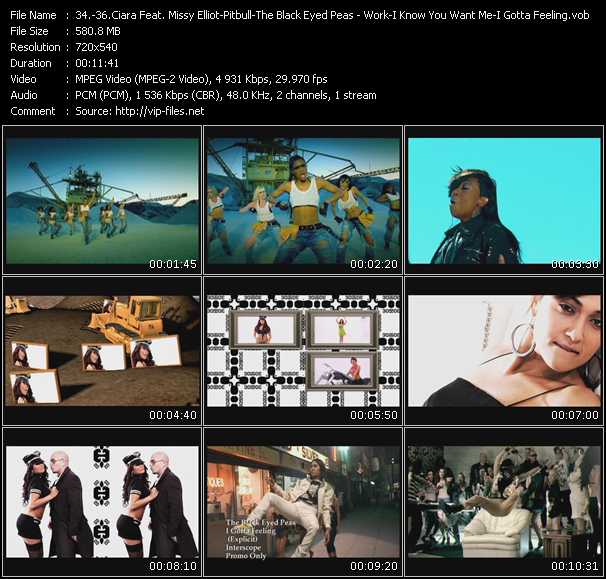
Task: Click the 'I Gotta Feeling Interscope Promo Only' caption
Action: 260,539
